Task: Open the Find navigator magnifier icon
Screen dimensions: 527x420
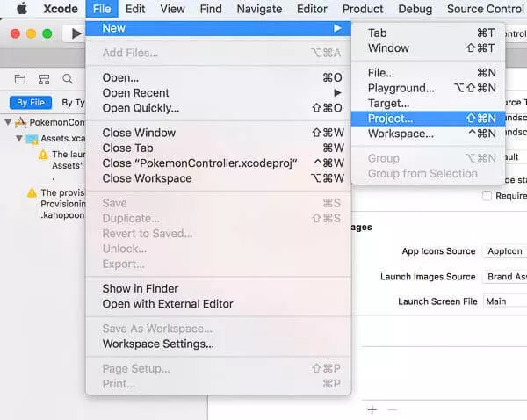Action: (68, 79)
